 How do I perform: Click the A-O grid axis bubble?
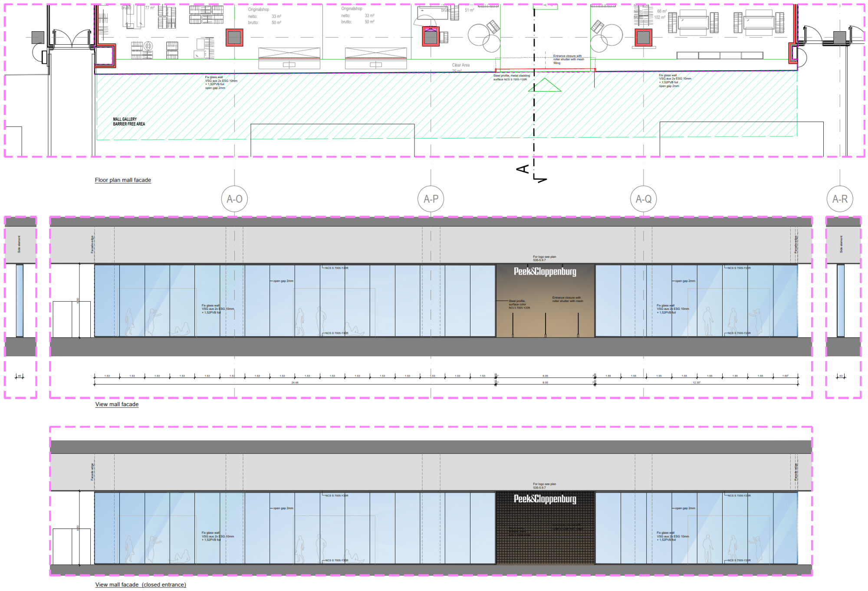[x=234, y=199]
